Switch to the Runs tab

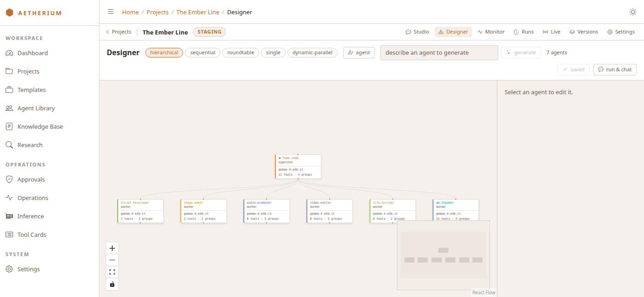pos(523,32)
